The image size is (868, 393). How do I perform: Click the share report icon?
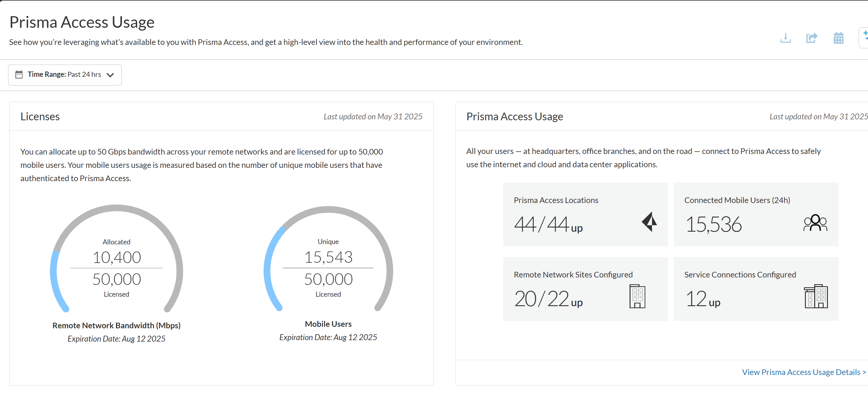click(x=811, y=38)
